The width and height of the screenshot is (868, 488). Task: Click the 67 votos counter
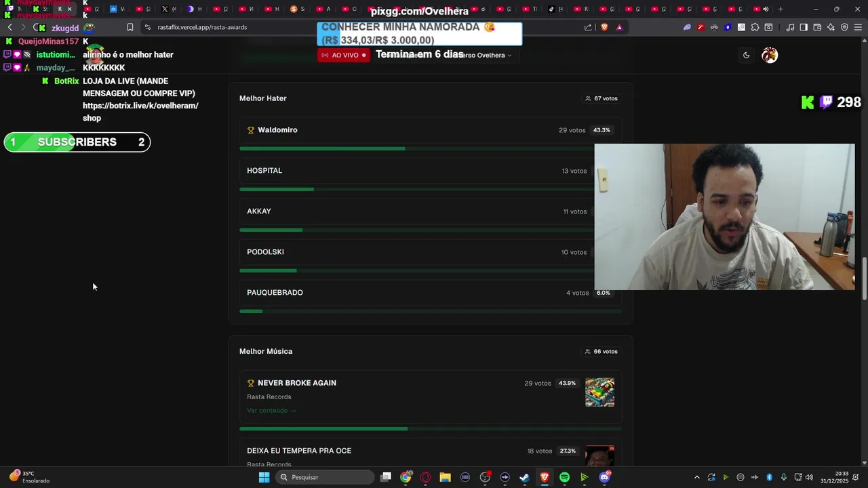pos(601,98)
